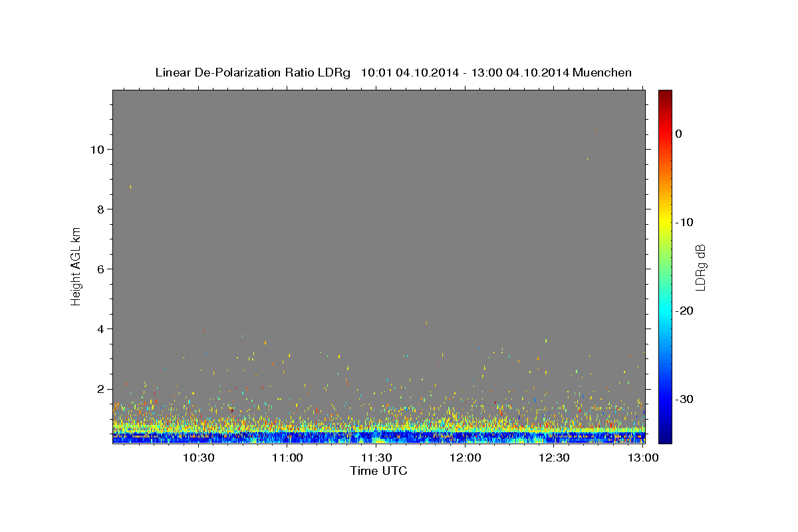The height and width of the screenshot is (532, 798).
Task: Click the 12:30 time tick label
Action: click(554, 458)
